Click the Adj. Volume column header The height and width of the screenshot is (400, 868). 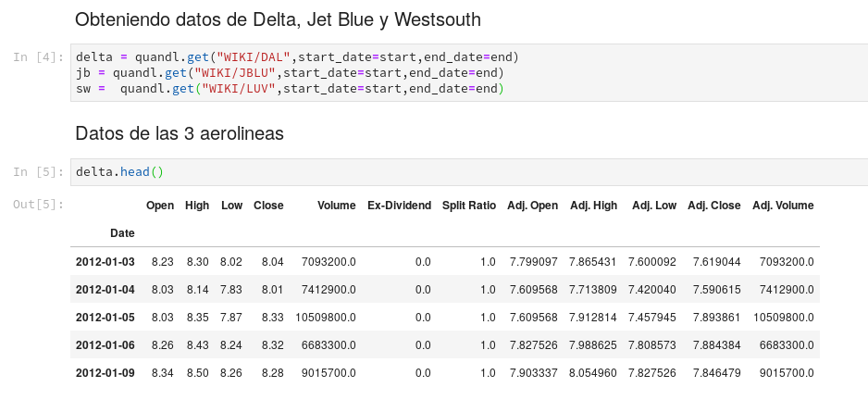point(783,206)
